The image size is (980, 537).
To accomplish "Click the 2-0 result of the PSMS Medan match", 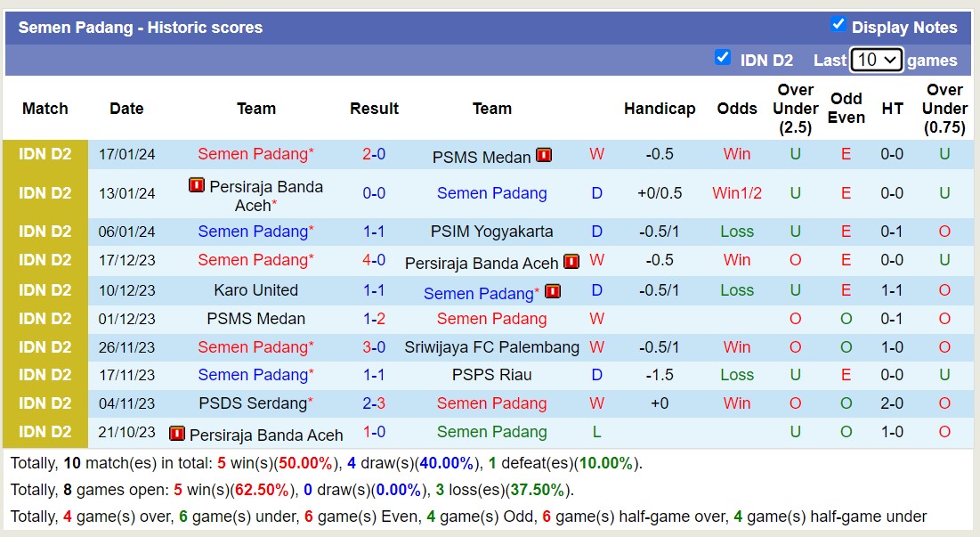I will click(x=374, y=154).
